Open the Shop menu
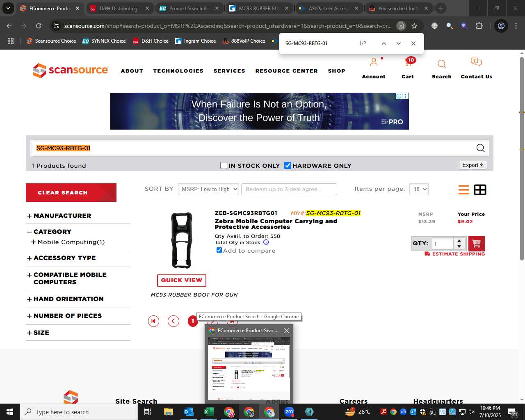Screen dimensions: 525x420 (337, 71)
